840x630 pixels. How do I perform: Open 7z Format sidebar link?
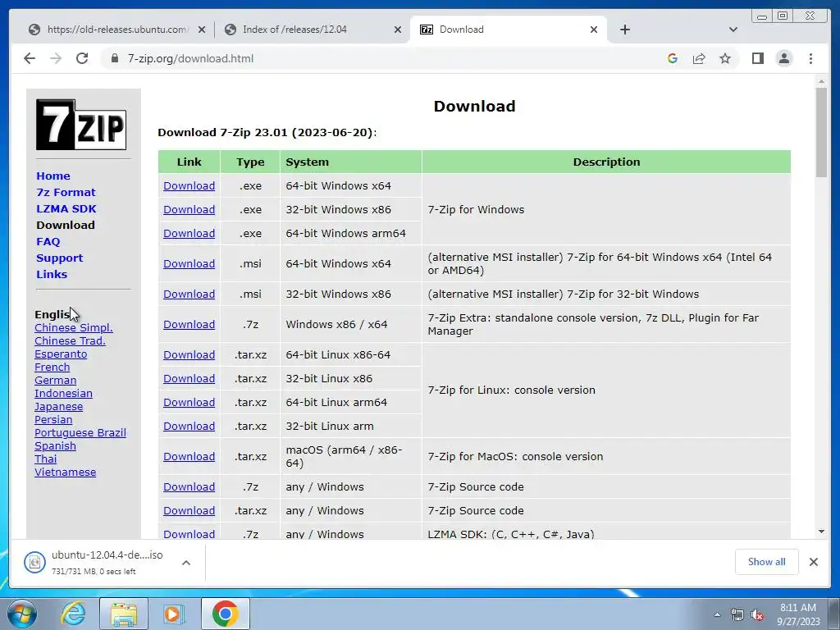click(x=66, y=192)
